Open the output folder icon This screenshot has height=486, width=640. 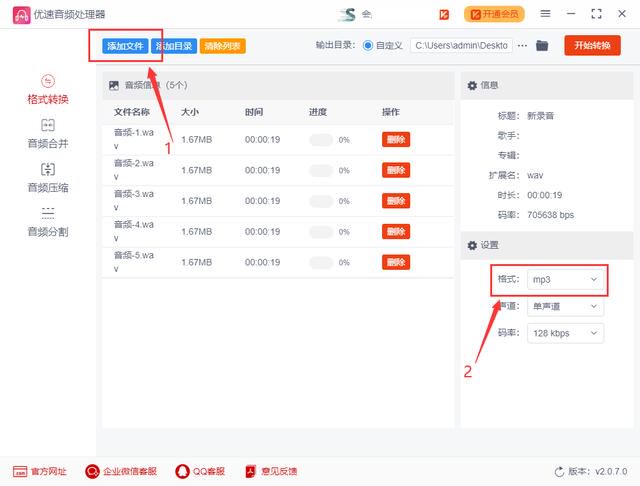click(x=542, y=45)
